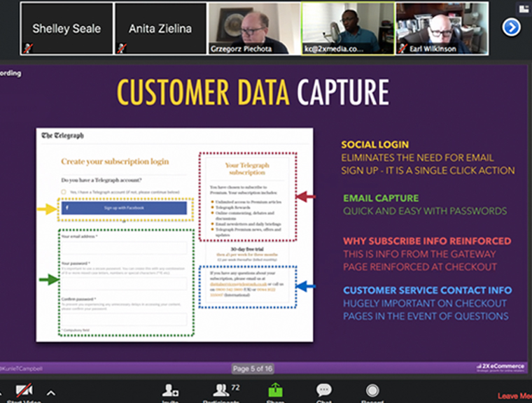The width and height of the screenshot is (532, 403).
Task: Click 'CUSTOMER SERVICE CONTACT INFO' heading
Action: click(x=428, y=290)
